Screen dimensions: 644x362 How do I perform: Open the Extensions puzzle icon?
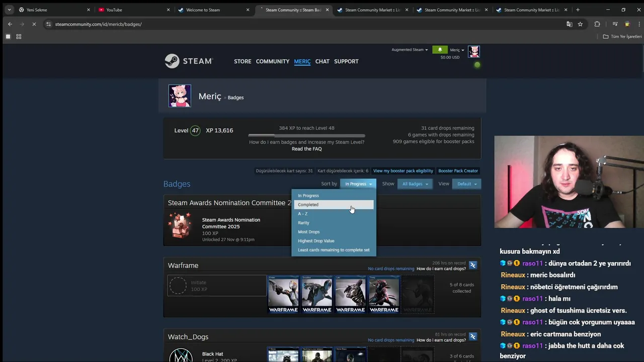[x=597, y=24]
